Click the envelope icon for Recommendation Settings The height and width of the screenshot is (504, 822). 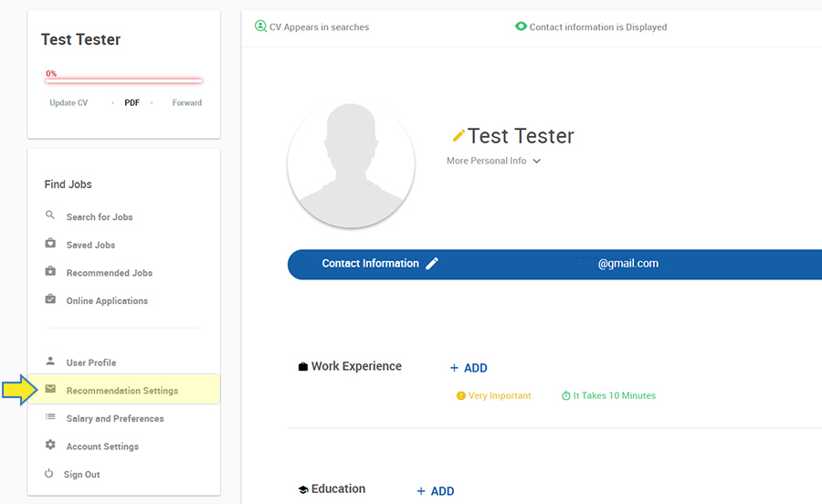tap(50, 390)
